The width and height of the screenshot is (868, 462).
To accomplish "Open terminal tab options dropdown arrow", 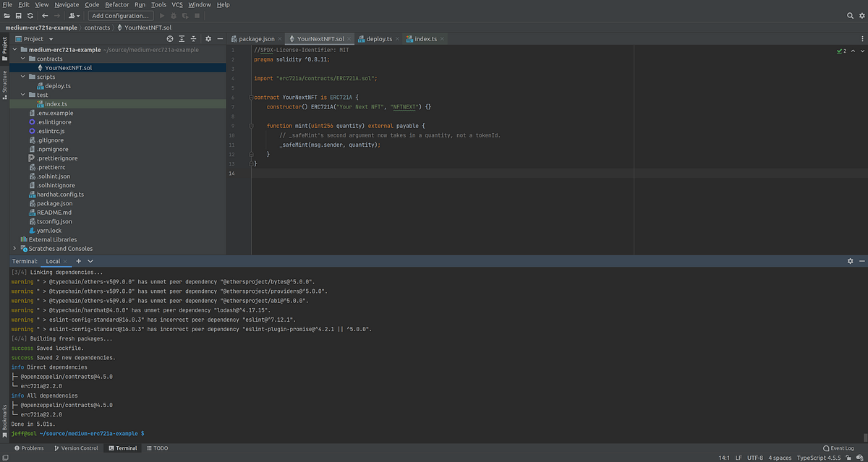I will point(90,261).
